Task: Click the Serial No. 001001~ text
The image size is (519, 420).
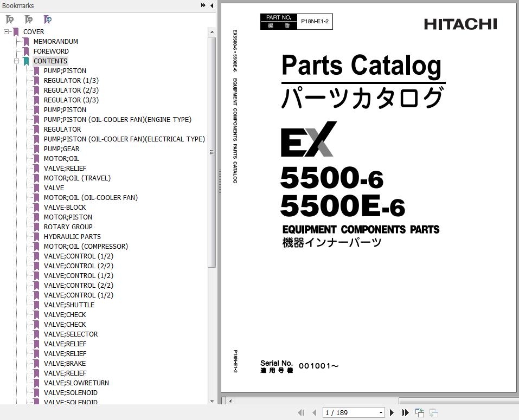Action: click(x=299, y=366)
